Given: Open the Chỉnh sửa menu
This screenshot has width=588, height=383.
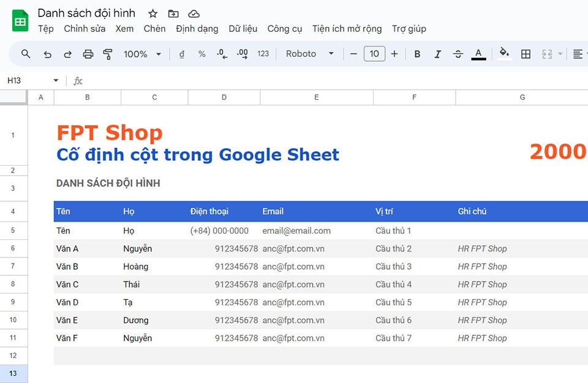Looking at the screenshot, I should point(85,29).
